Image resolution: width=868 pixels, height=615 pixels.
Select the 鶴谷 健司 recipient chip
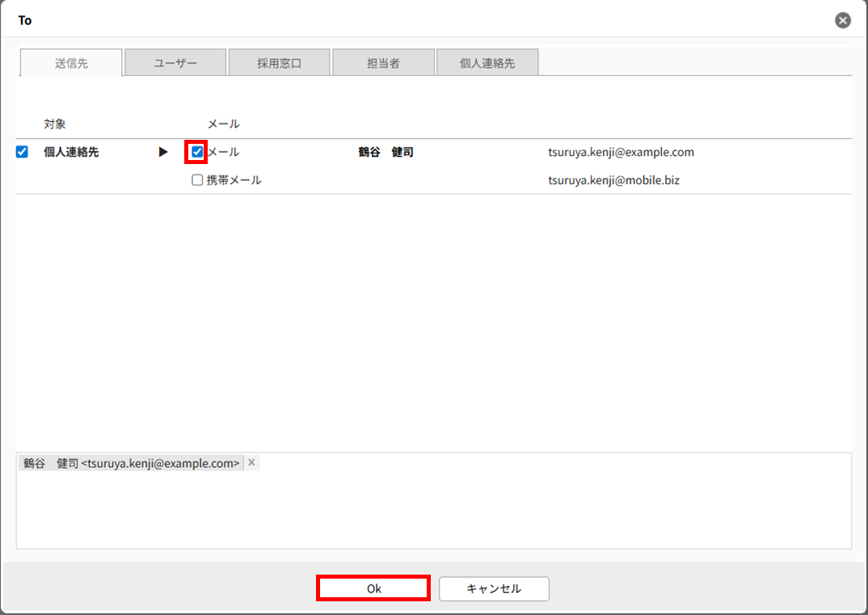(x=131, y=463)
